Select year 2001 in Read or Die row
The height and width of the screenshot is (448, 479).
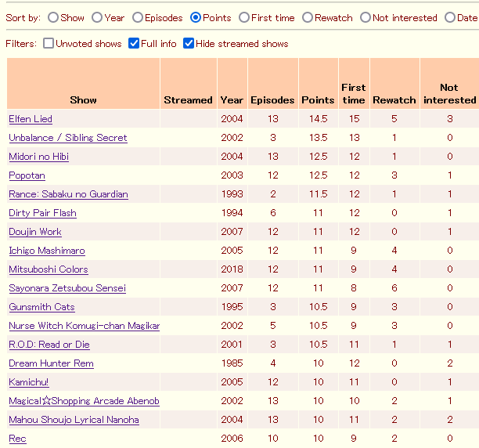[x=232, y=345]
